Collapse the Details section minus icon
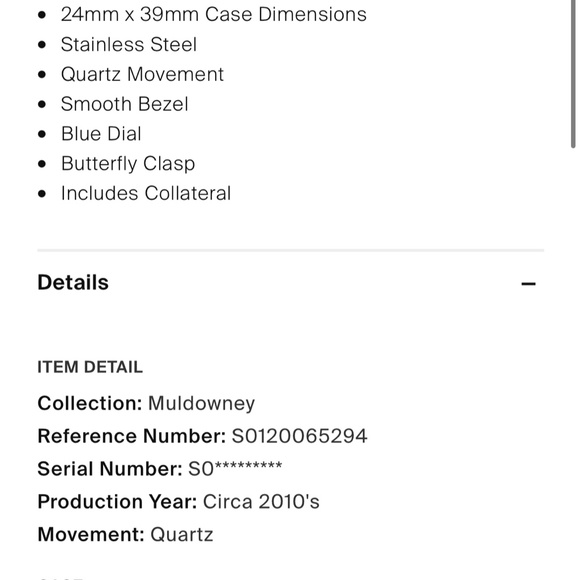580x580 pixels. click(x=528, y=284)
